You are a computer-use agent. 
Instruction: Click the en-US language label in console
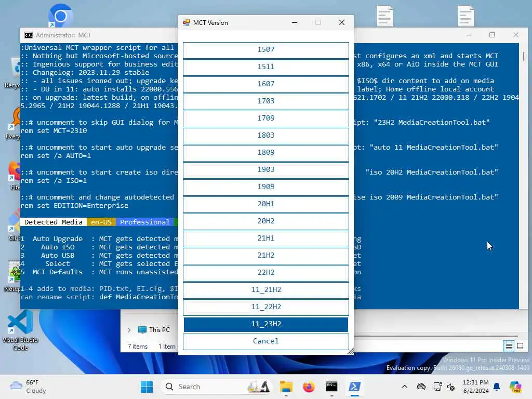(x=101, y=222)
